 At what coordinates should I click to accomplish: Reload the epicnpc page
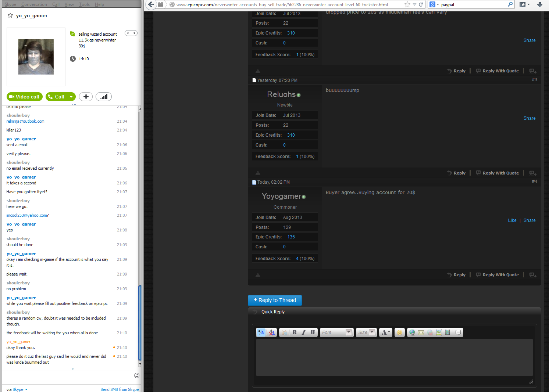[x=421, y=4]
